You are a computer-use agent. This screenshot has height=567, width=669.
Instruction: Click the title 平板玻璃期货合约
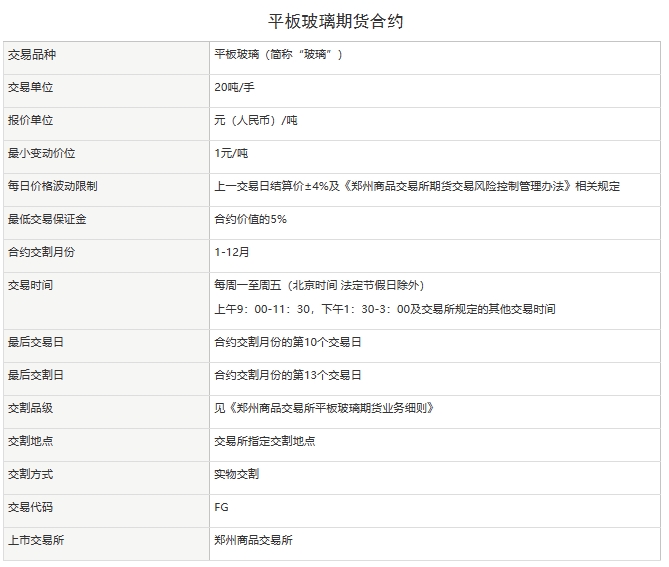point(335,20)
